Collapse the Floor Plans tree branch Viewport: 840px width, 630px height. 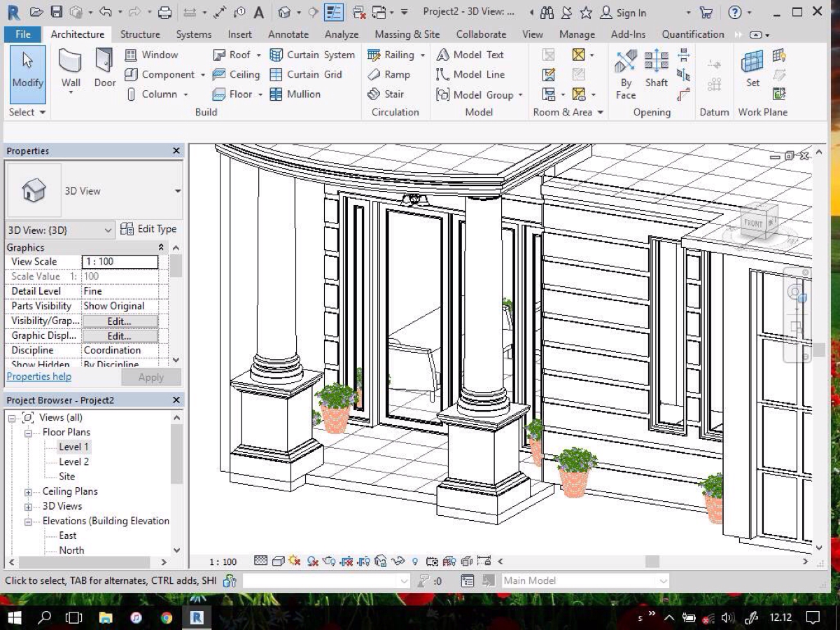coord(28,432)
